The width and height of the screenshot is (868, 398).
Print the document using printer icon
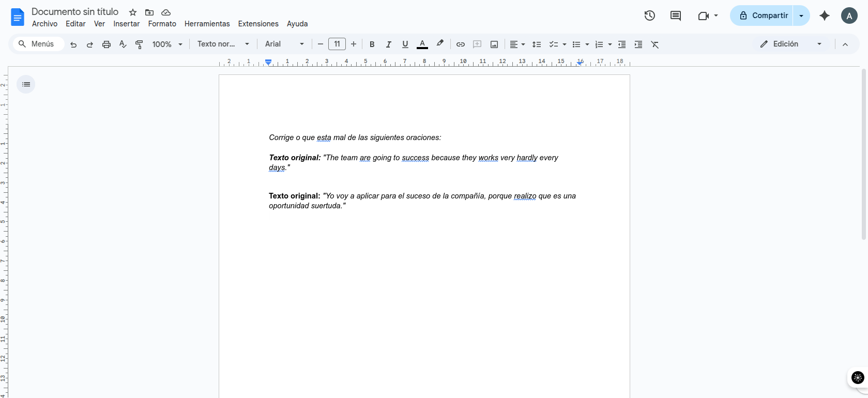click(x=106, y=44)
